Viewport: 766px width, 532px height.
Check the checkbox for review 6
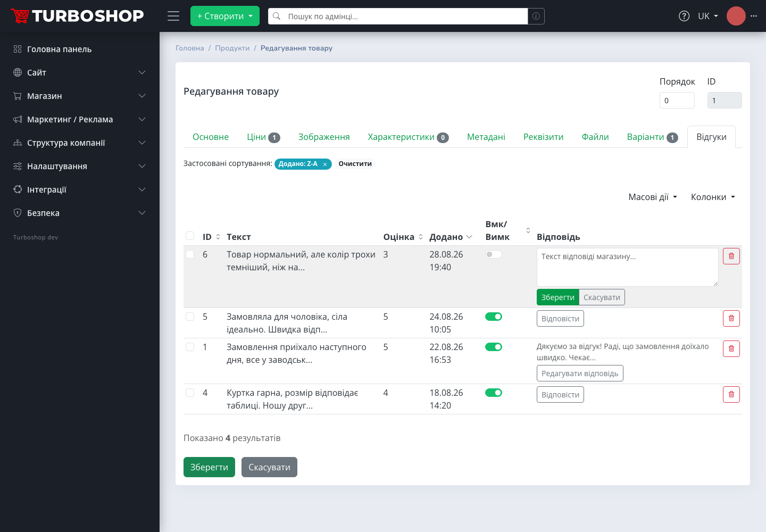[190, 254]
